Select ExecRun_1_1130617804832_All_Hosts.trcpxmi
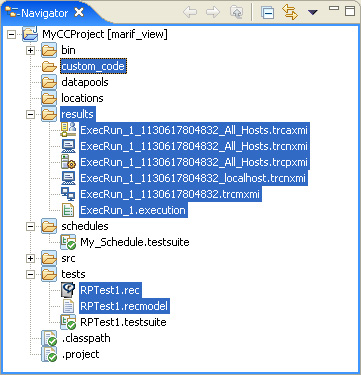 click(194, 162)
